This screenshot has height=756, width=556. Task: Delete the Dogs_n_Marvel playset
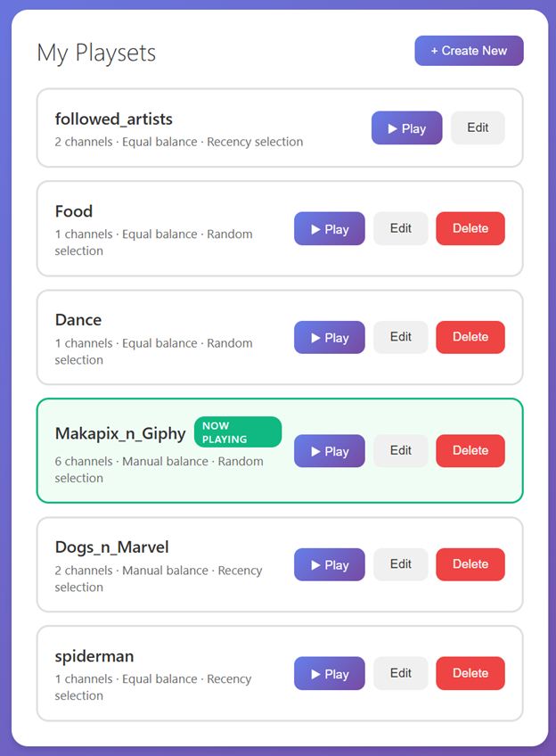[470, 564]
